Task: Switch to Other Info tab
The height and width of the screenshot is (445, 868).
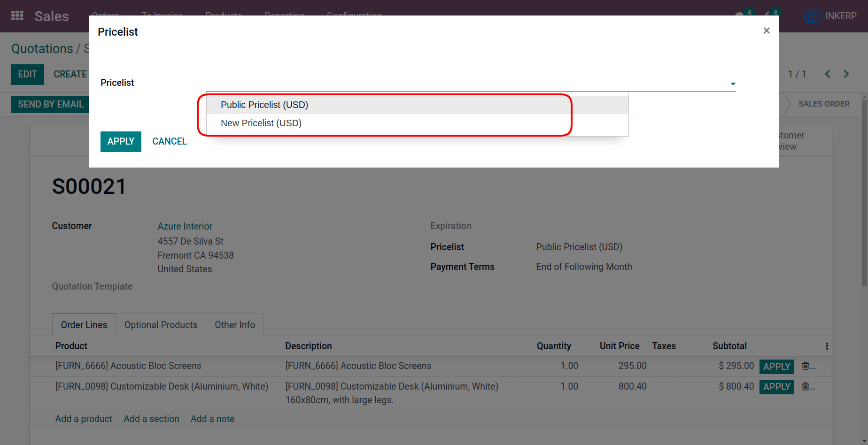Action: [x=235, y=325]
